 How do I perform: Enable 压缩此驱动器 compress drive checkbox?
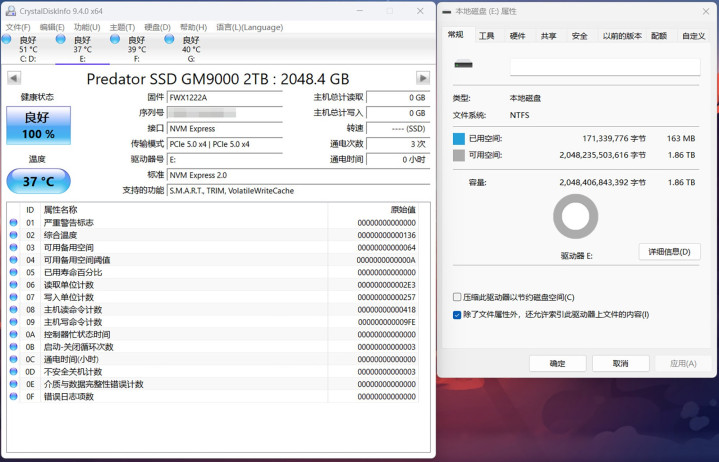coord(457,297)
